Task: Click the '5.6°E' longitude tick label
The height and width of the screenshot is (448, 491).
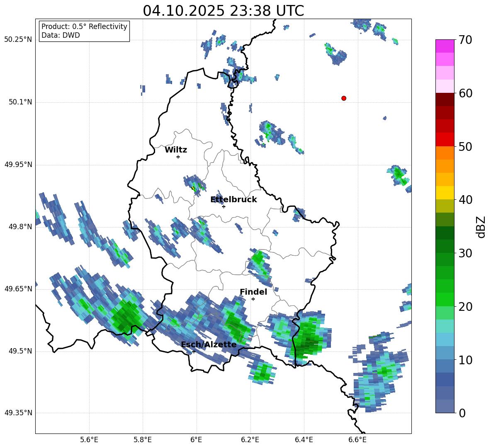Action: [x=89, y=440]
